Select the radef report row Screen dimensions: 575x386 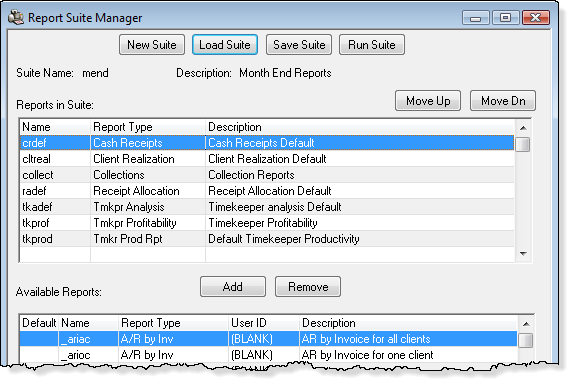pyautogui.click(x=267, y=191)
